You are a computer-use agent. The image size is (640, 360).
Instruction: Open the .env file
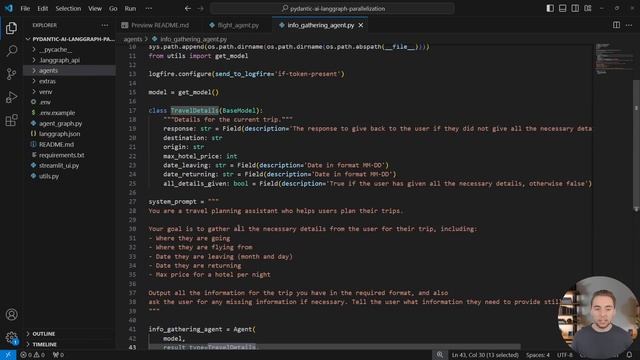[x=69, y=102]
